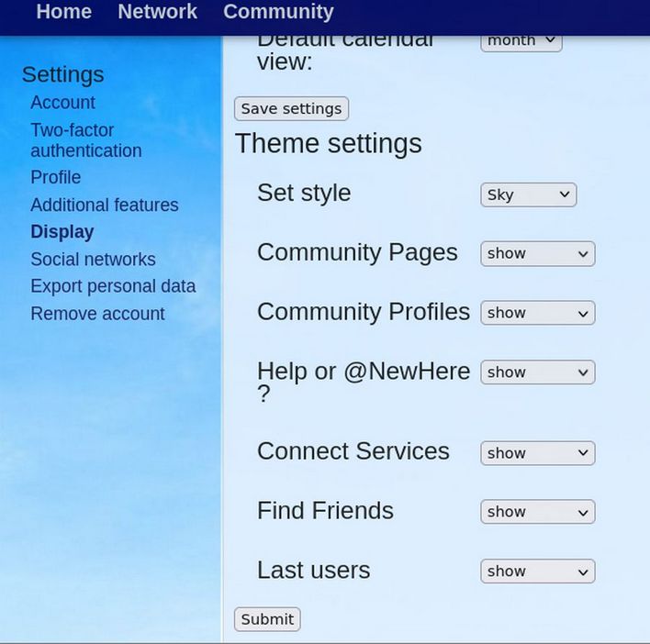The width and height of the screenshot is (650, 644).
Task: Open the Community Profiles dropdown
Action: click(x=537, y=313)
